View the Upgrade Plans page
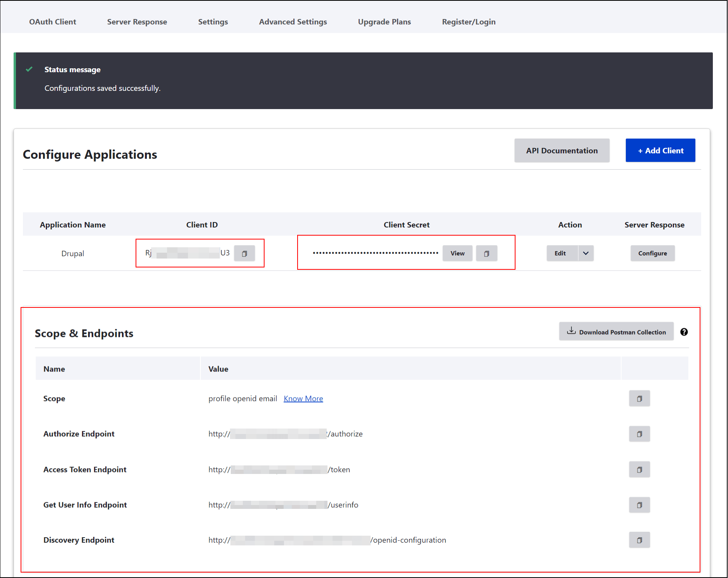 (x=384, y=22)
